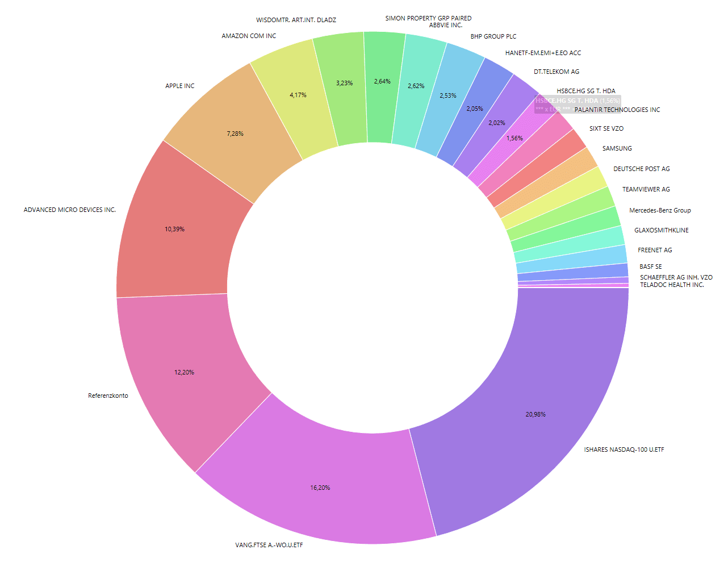
Task: Click the 2,64% value in the chart
Action: click(382, 81)
